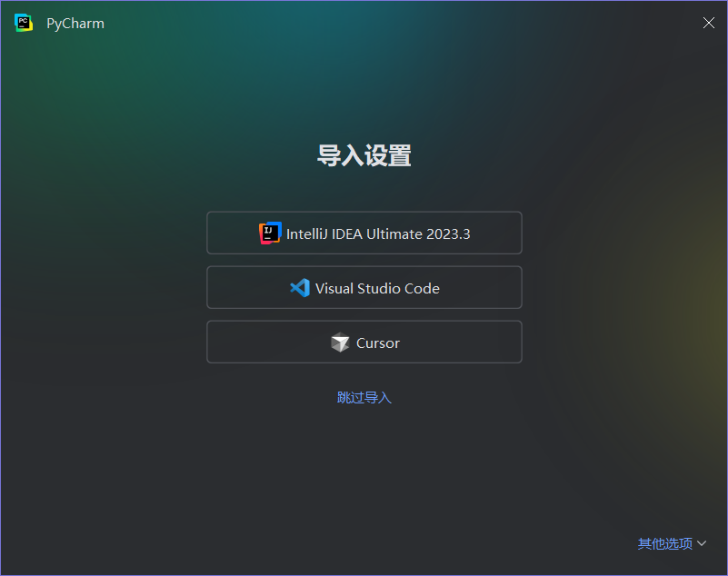Image resolution: width=728 pixels, height=576 pixels.
Task: Click the 跳过导入 skip import link
Action: click(364, 397)
